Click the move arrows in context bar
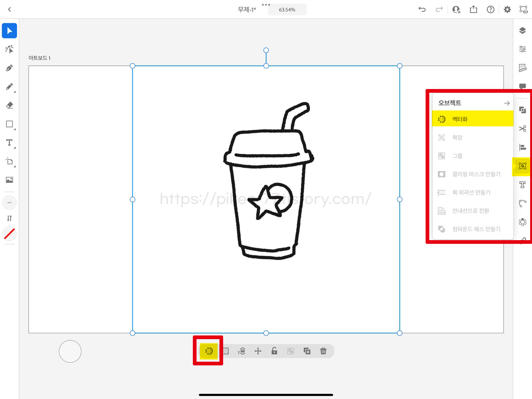This screenshot has width=532, height=399. coord(258,351)
